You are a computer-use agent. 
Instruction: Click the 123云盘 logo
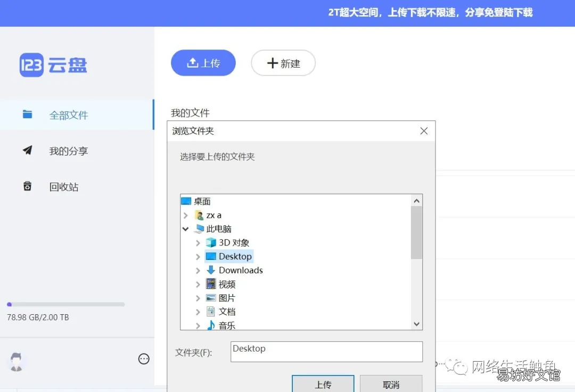click(x=53, y=65)
